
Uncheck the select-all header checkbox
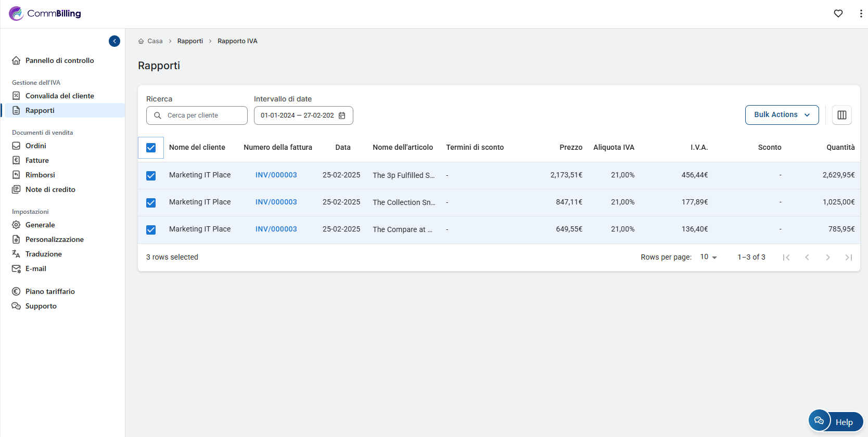(x=151, y=148)
